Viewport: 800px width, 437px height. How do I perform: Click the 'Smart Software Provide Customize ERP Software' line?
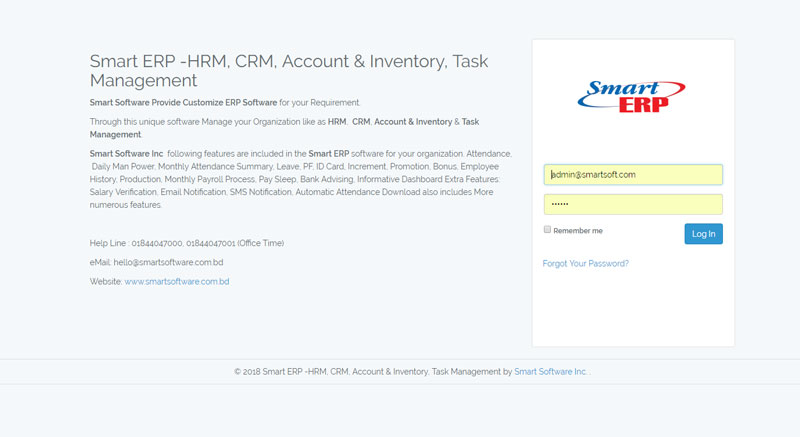point(225,102)
